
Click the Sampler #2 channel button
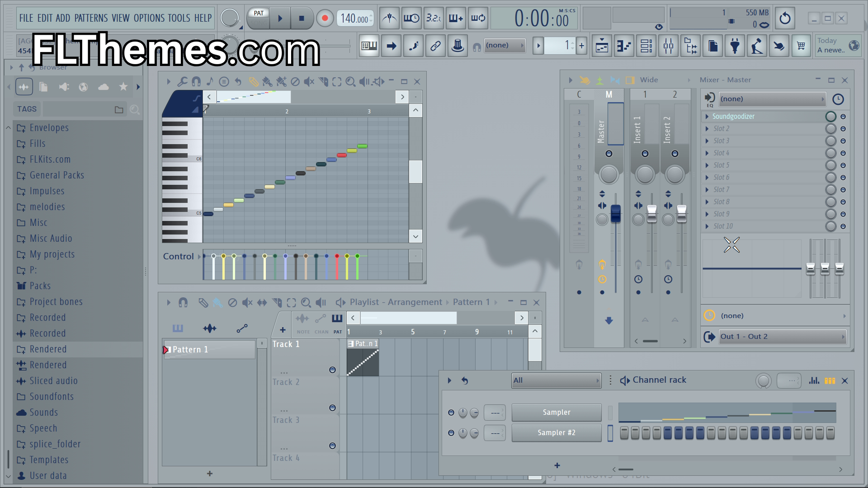(557, 433)
